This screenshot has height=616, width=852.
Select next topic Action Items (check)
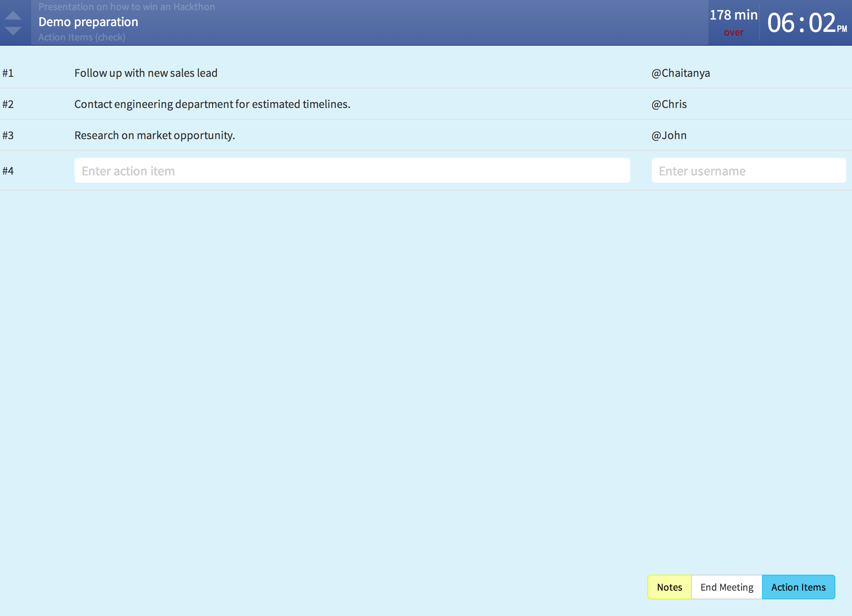pos(82,37)
